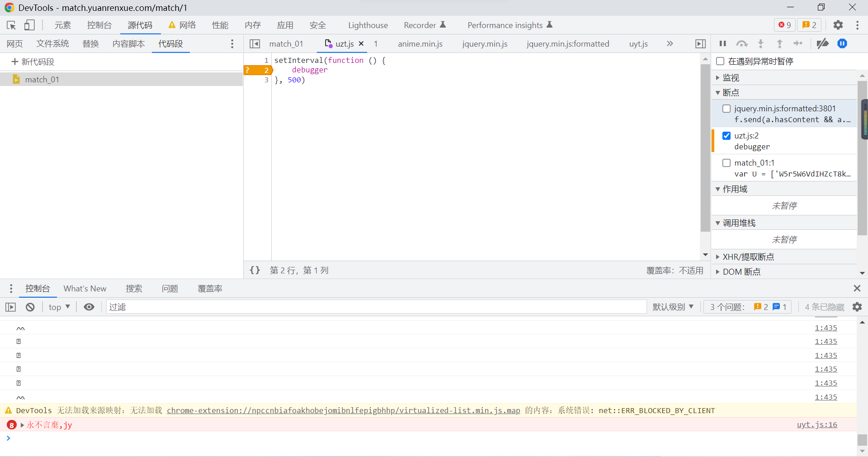This screenshot has width=868, height=457.
Task: Open the virtualized-list.min.js.map link
Action: [x=344, y=410]
